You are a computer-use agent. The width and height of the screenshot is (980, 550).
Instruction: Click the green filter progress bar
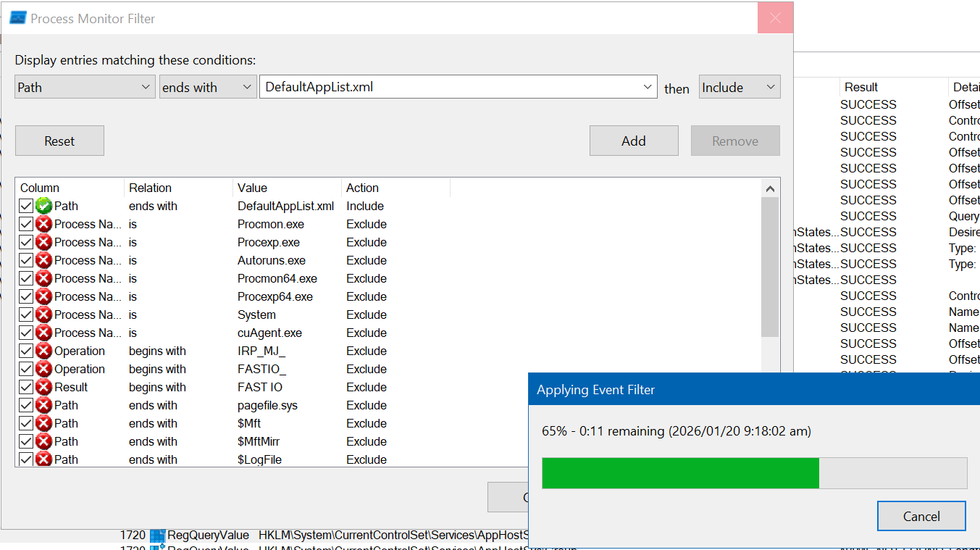point(679,473)
